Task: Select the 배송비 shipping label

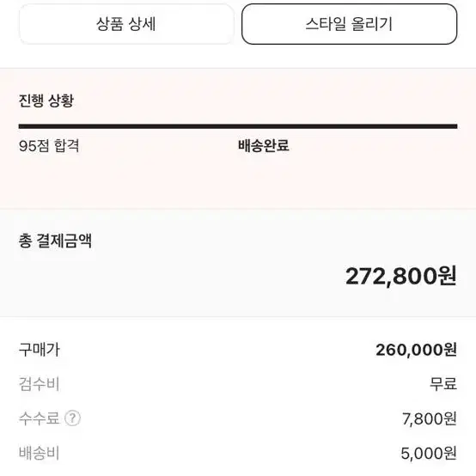Action: click(39, 453)
